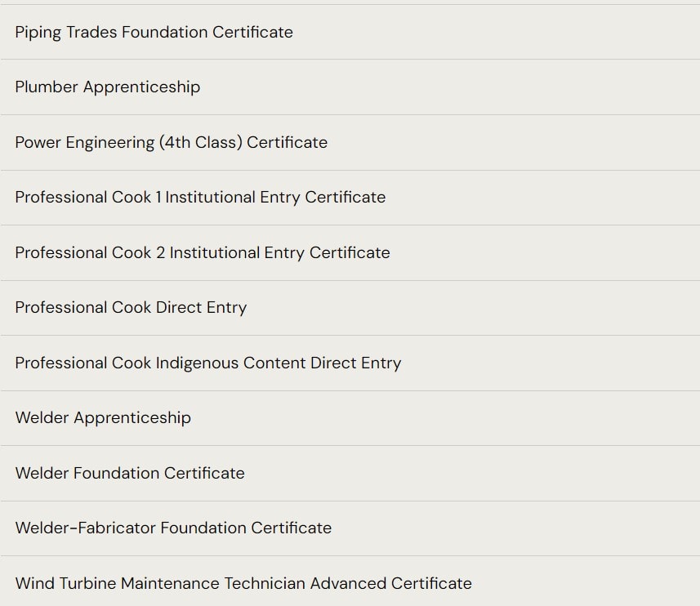Open Piping Trades Foundation Certificate program
The height and width of the screenshot is (606, 700).
(154, 32)
